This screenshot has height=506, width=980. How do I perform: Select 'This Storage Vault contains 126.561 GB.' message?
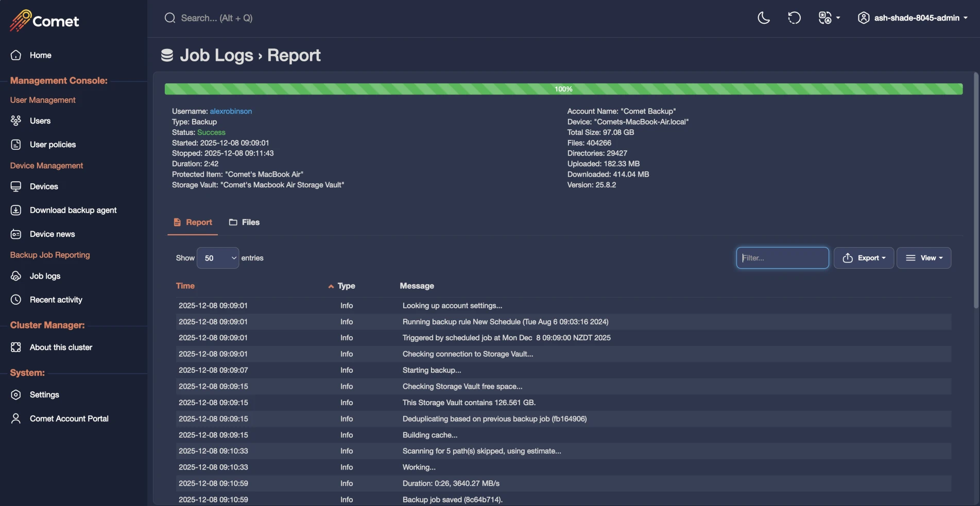[x=469, y=403]
